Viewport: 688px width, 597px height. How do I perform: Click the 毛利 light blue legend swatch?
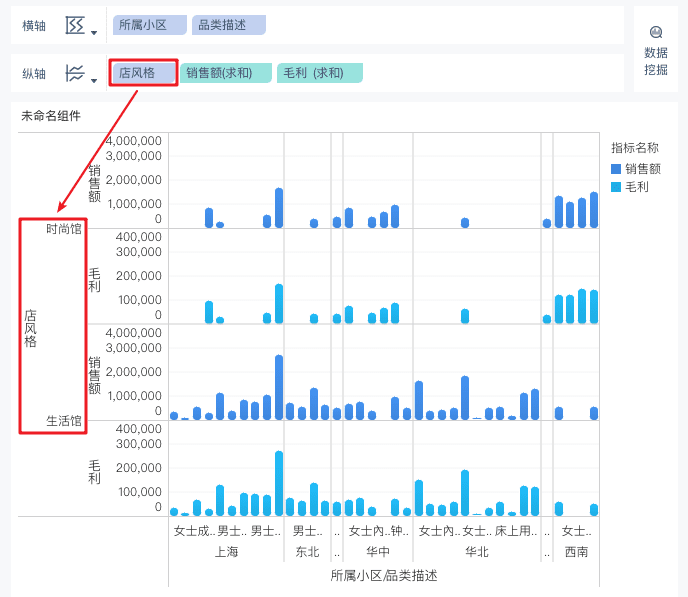(616, 187)
